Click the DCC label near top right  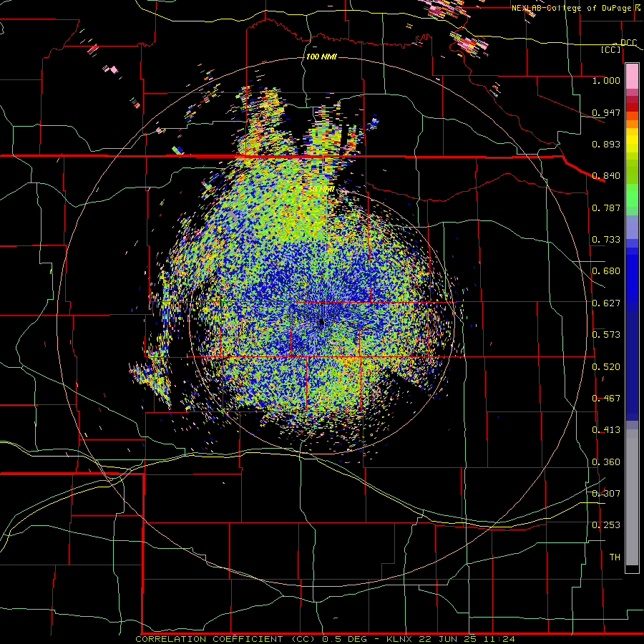(629, 43)
